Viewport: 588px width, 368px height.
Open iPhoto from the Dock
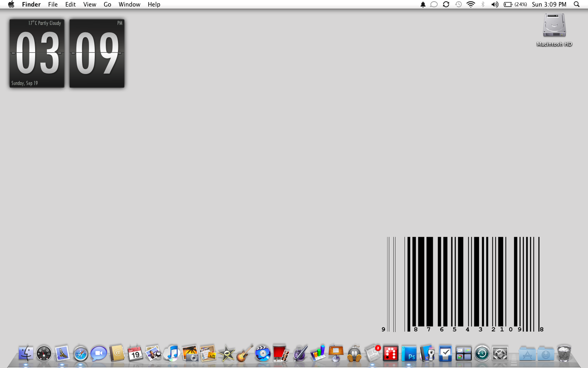point(190,353)
